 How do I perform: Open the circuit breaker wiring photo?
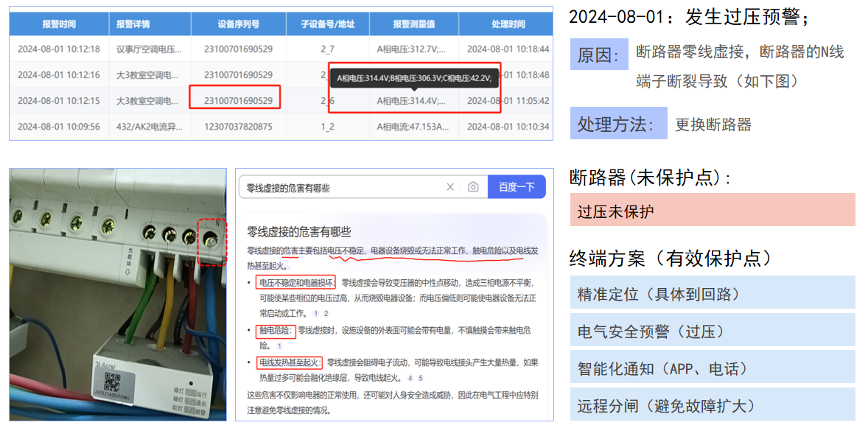tap(118, 295)
